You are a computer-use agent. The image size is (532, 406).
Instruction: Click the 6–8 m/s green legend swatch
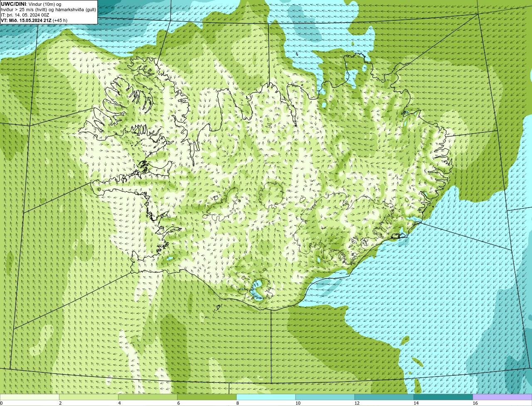pos(207,397)
